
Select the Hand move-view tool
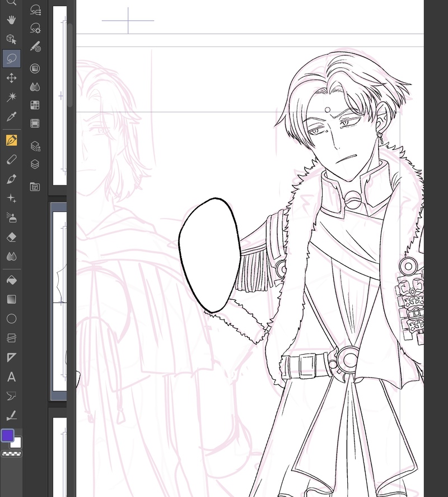11,20
